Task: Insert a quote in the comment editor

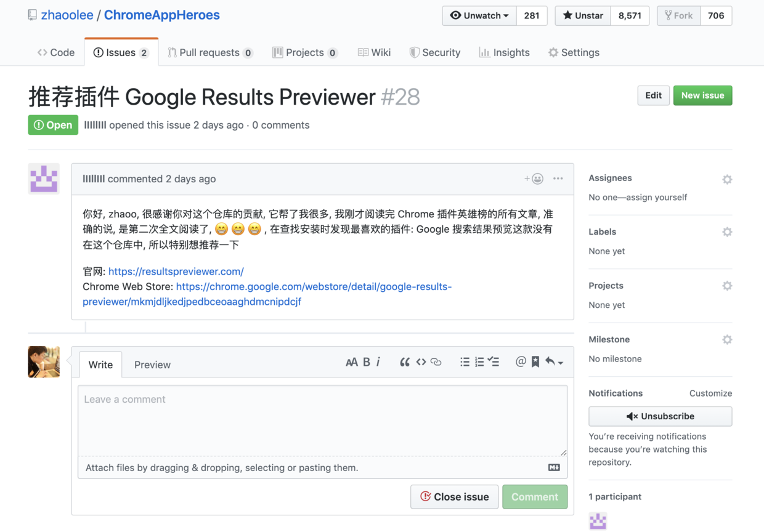Action: (405, 362)
